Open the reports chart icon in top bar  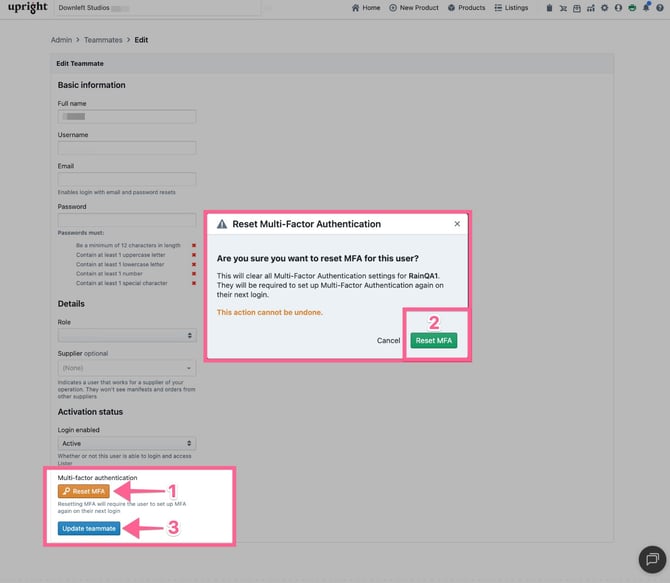click(590, 8)
